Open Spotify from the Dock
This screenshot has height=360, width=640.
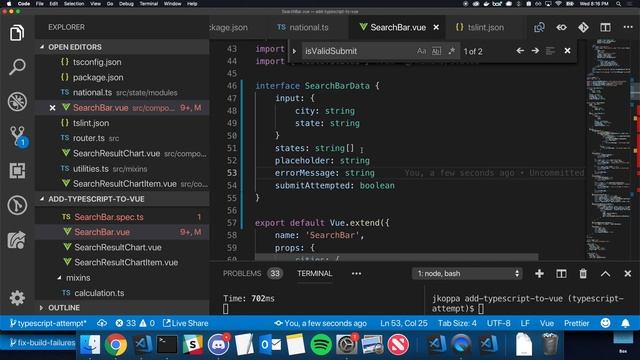(321, 345)
